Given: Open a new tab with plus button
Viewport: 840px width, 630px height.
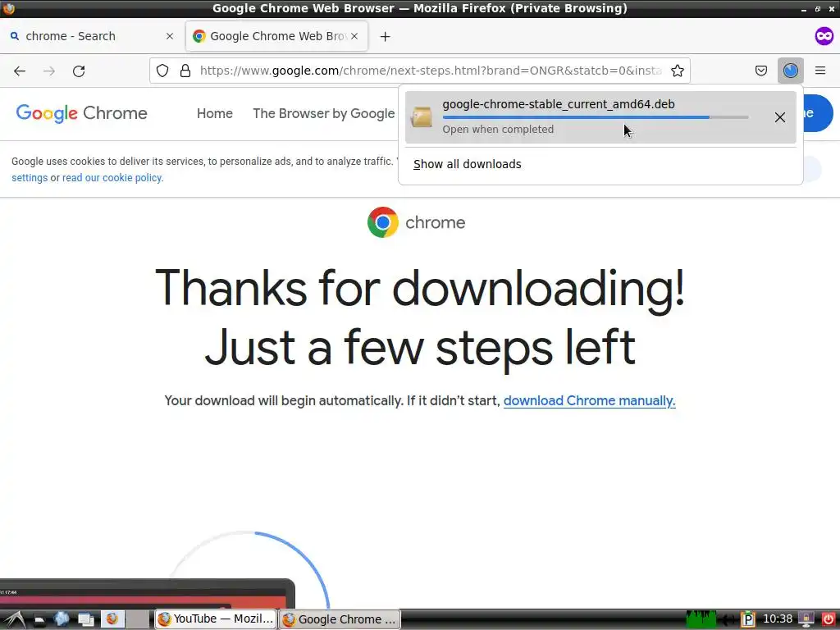Looking at the screenshot, I should 385,36.
